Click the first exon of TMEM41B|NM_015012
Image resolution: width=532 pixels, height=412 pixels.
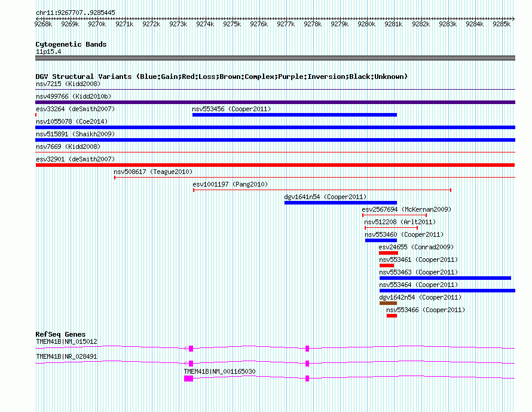point(191,349)
